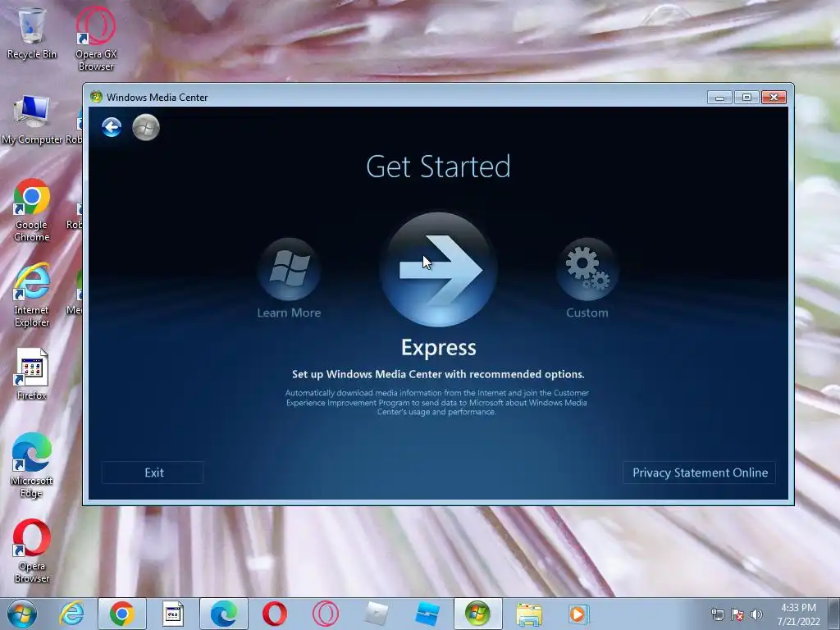Screen dimensions: 840x630
Task: Open Windows Explorer folder in taskbar
Action: pos(529,614)
